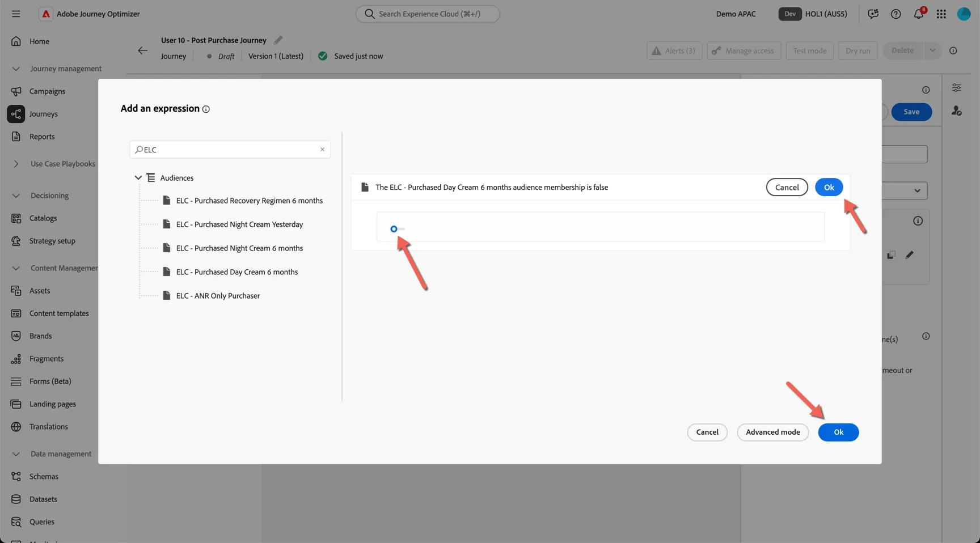Go to Home in the sidebar
This screenshot has height=543, width=980.
point(39,41)
